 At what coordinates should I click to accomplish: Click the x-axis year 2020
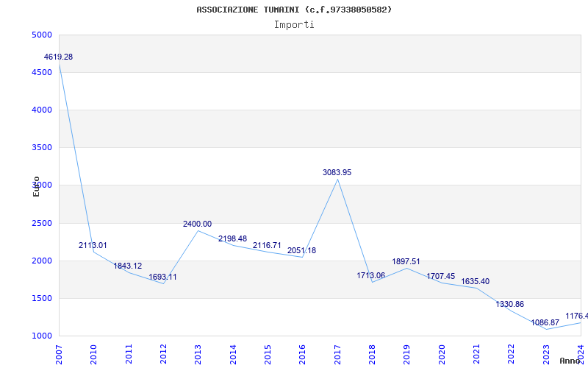(x=442, y=355)
